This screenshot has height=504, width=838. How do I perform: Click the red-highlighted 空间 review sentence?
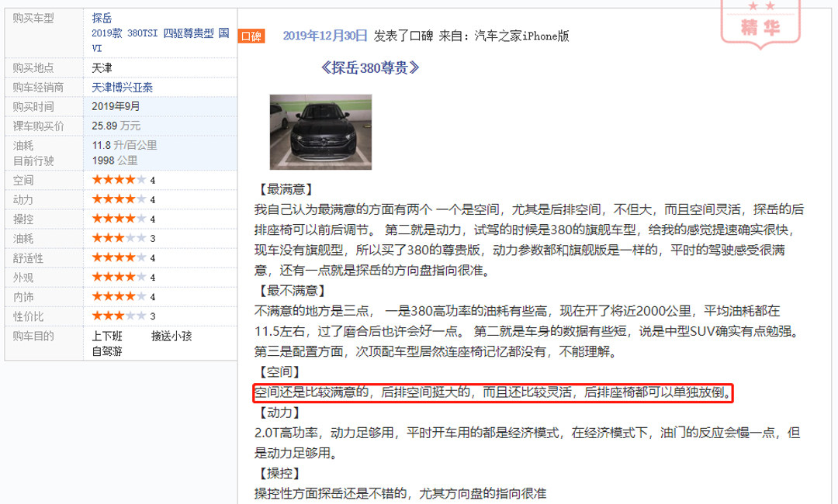click(x=493, y=392)
